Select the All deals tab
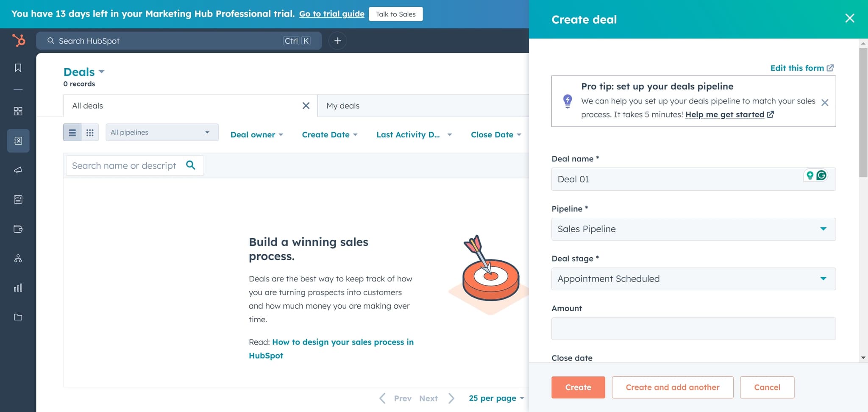Image resolution: width=868 pixels, height=412 pixels. [88, 106]
